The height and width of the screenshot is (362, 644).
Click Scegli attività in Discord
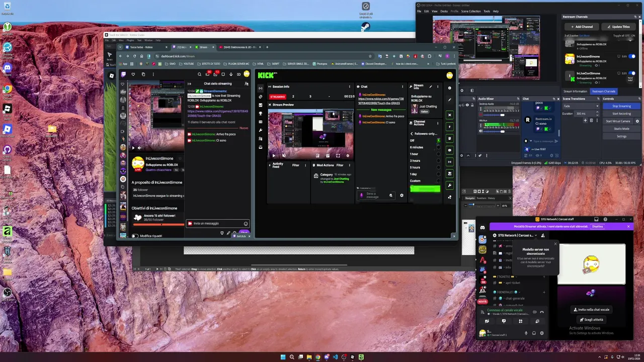[591, 320]
